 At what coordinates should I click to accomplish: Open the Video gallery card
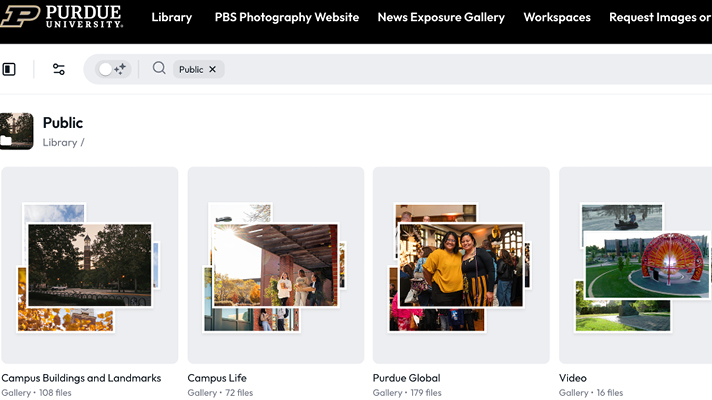point(635,265)
